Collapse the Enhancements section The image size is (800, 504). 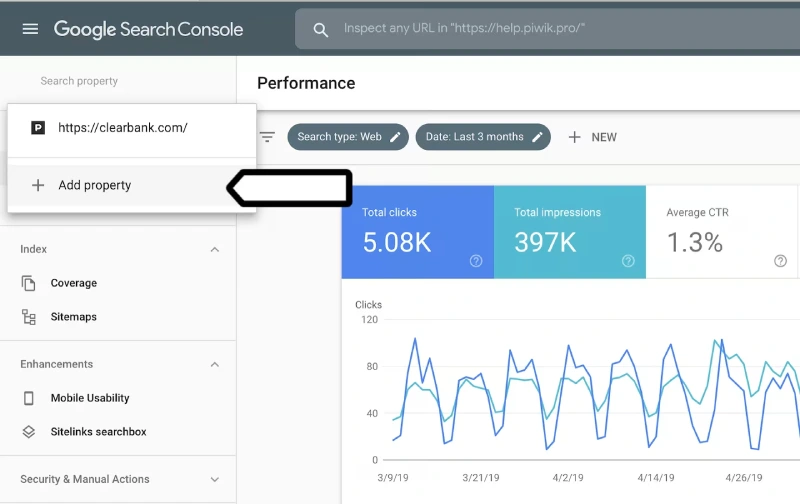(x=215, y=364)
